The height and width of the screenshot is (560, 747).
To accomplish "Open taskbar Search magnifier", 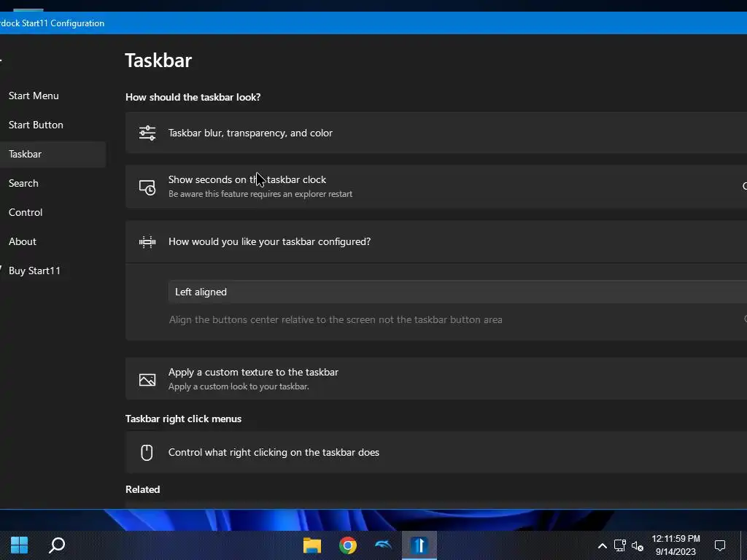I will (57, 545).
